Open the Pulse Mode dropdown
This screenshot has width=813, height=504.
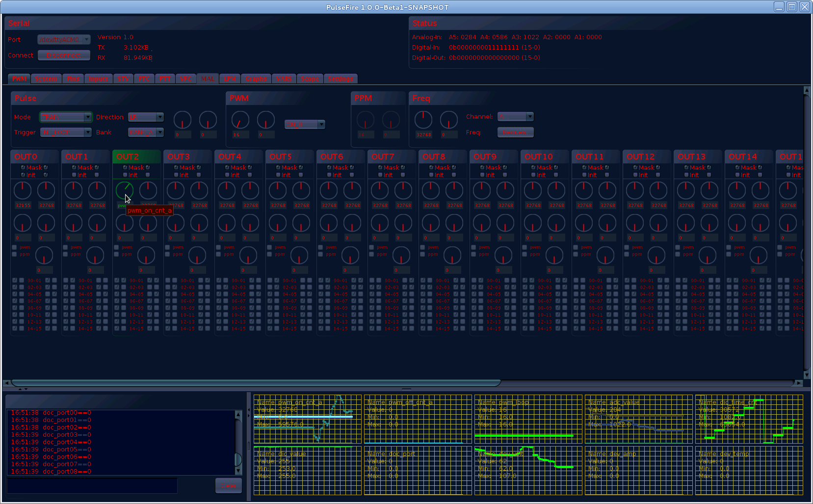66,117
